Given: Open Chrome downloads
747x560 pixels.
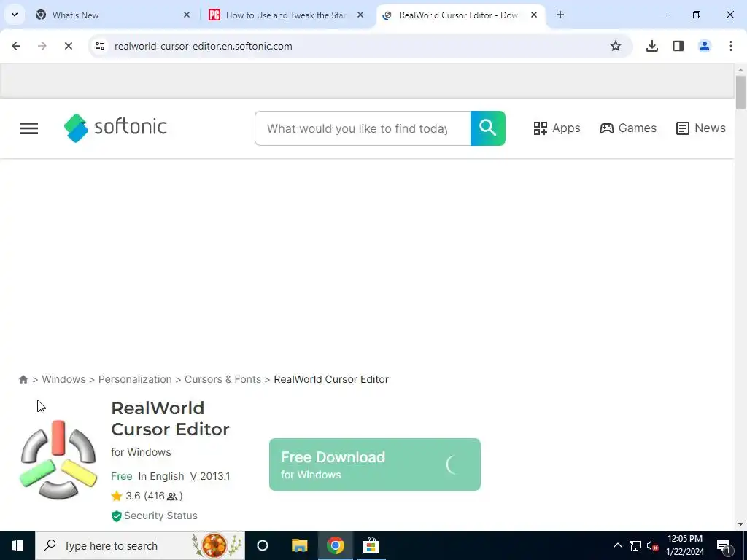Looking at the screenshot, I should point(652,46).
